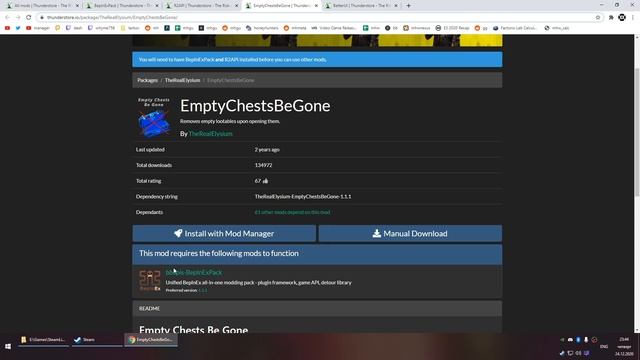Open the Chrome profile avatar
The width and height of the screenshot is (640, 360).
coord(622,18)
